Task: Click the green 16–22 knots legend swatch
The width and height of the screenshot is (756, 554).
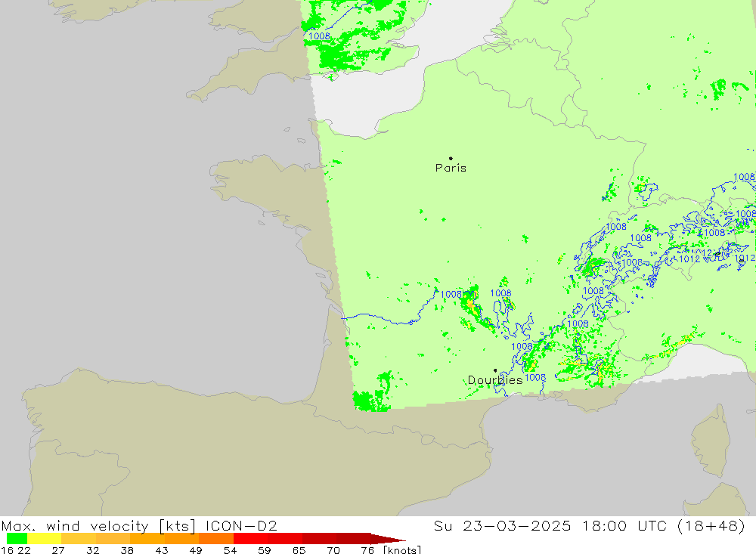Action: pyautogui.click(x=17, y=539)
